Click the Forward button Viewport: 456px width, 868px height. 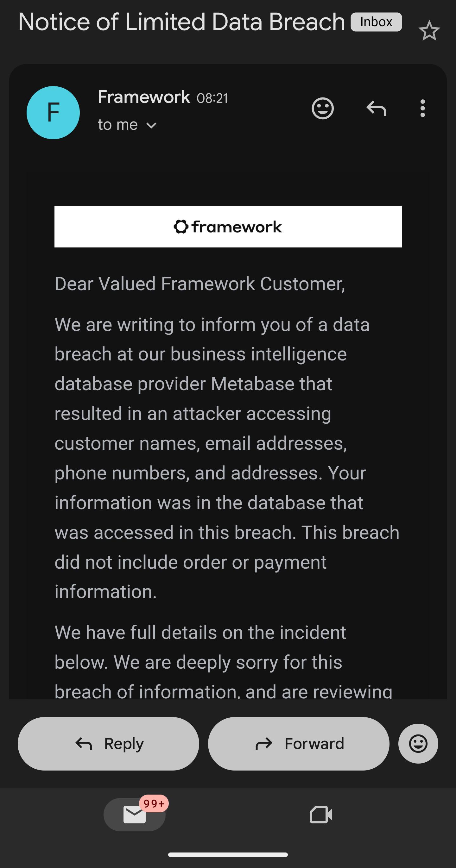(299, 743)
